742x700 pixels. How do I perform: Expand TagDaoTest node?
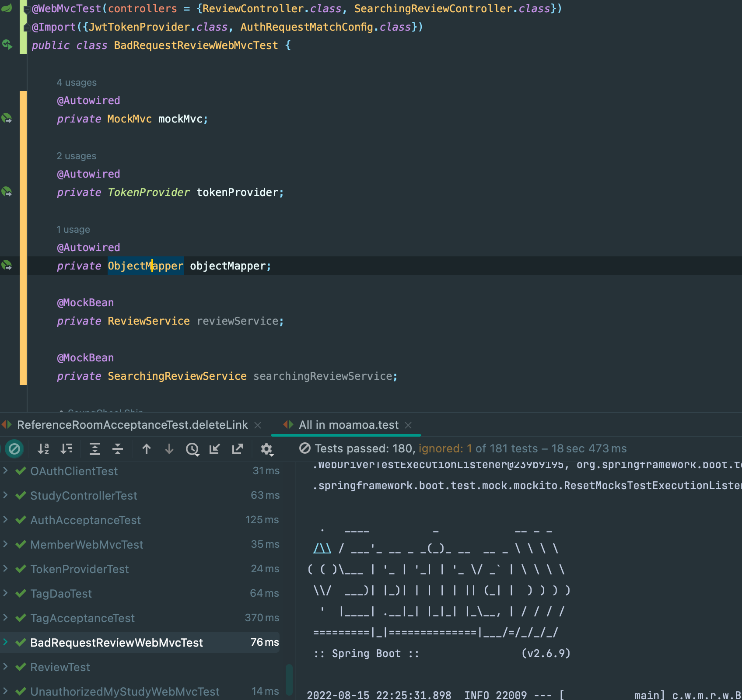click(6, 593)
